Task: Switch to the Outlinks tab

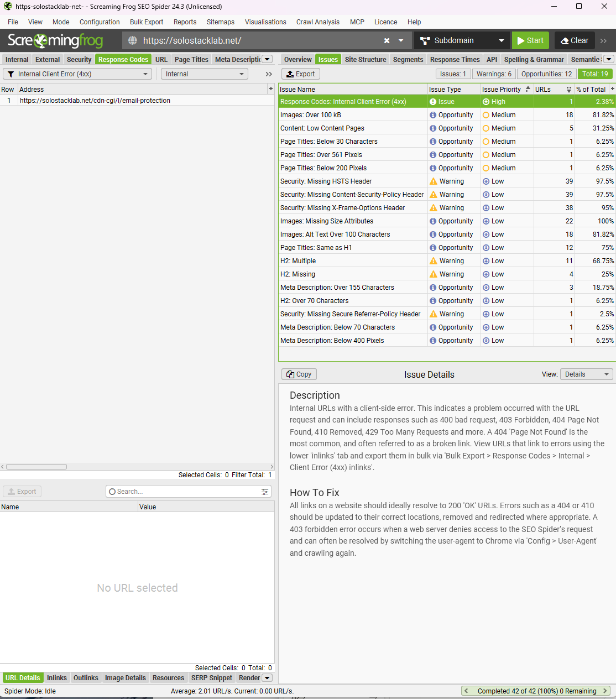Action: pos(86,678)
